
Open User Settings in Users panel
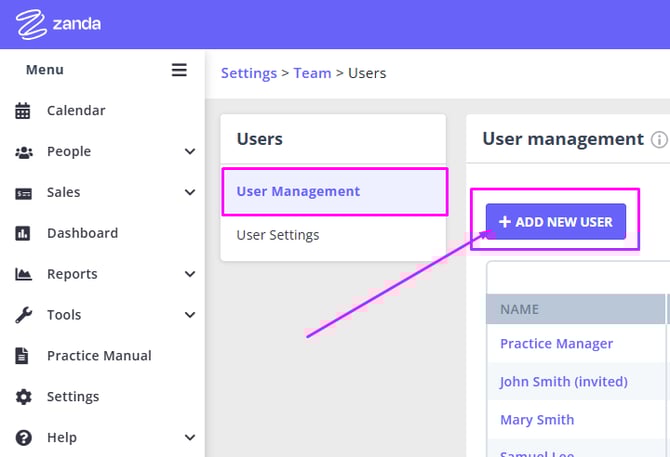278,235
